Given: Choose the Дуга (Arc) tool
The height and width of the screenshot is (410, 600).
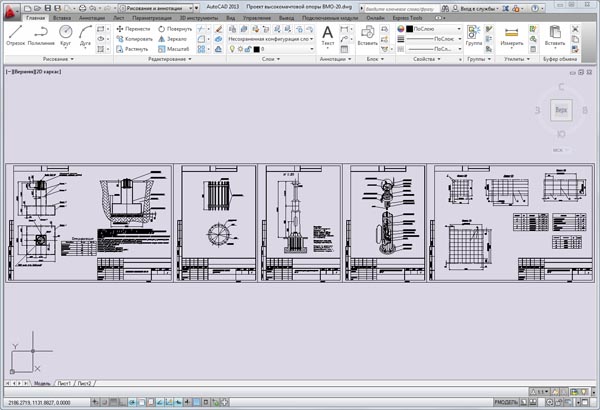Looking at the screenshot, I should pyautogui.click(x=87, y=36).
